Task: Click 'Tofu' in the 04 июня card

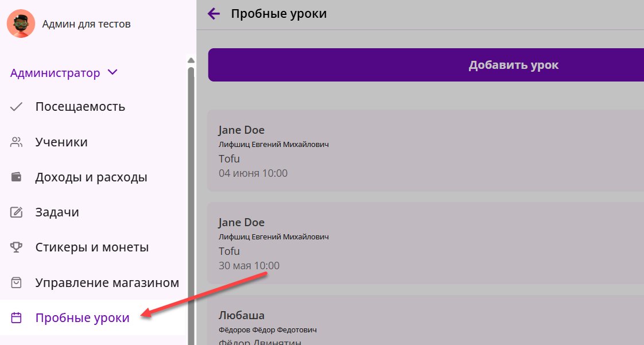Action: tap(229, 158)
